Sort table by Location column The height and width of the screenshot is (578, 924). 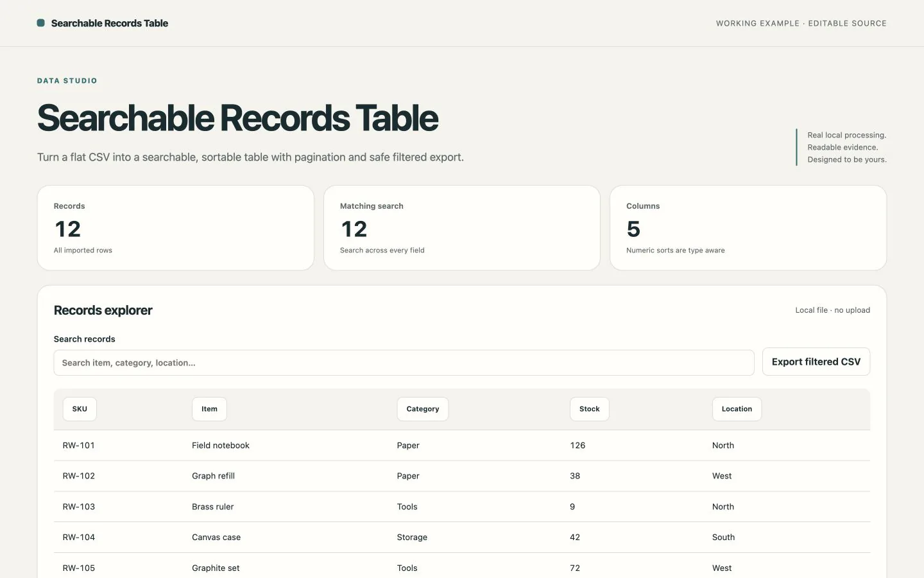(x=737, y=409)
